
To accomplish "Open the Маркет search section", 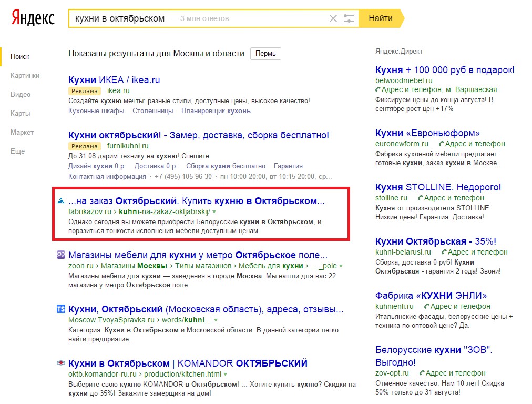I will point(22,132).
